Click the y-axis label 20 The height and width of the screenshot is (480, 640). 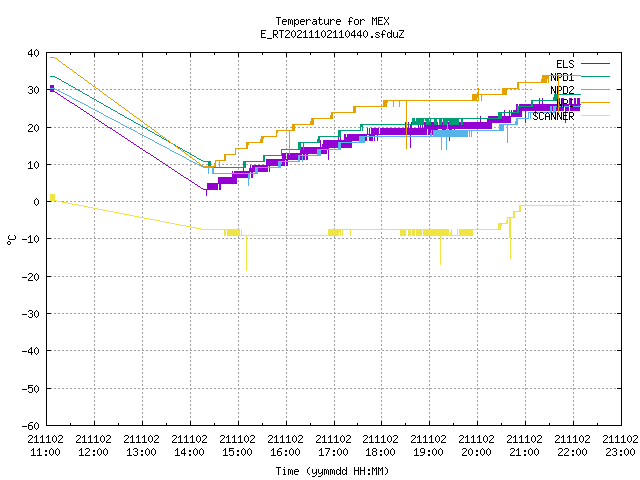pyautogui.click(x=33, y=128)
